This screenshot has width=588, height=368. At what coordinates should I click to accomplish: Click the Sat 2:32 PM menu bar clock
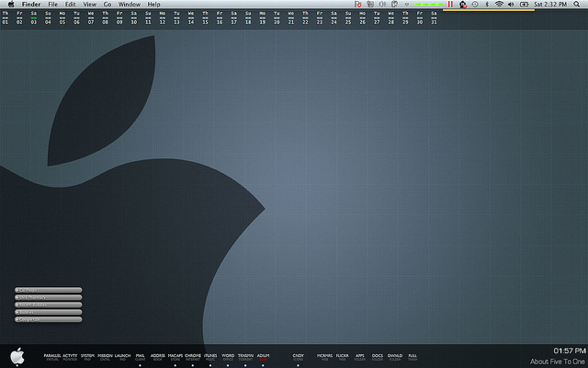coord(550,4)
